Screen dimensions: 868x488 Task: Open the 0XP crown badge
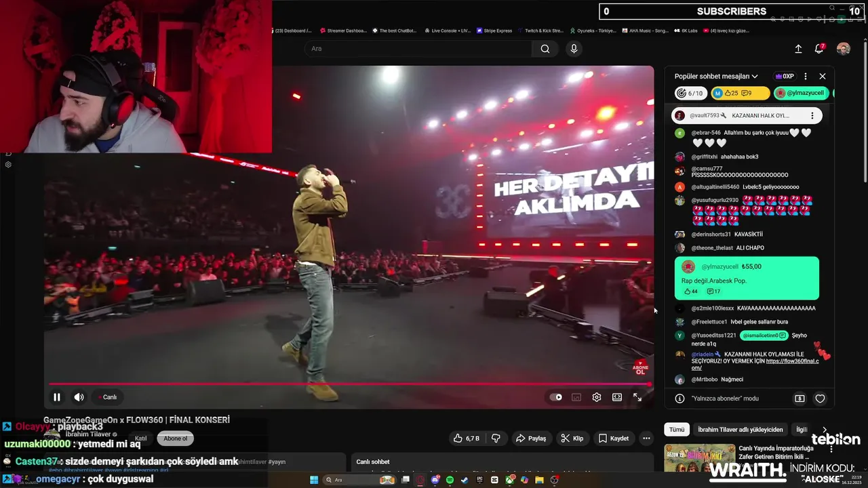click(x=785, y=77)
